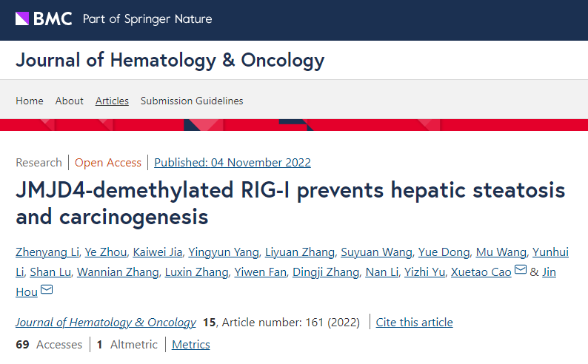Open author Zhenyang Li's profile
Screen dimensions: 588x364
pyautogui.click(x=47, y=252)
